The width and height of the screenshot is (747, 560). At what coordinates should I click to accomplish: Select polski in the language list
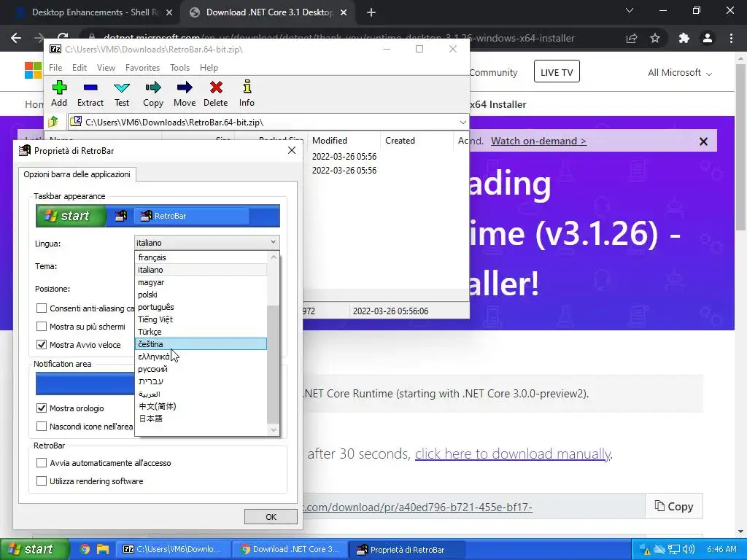(201, 295)
